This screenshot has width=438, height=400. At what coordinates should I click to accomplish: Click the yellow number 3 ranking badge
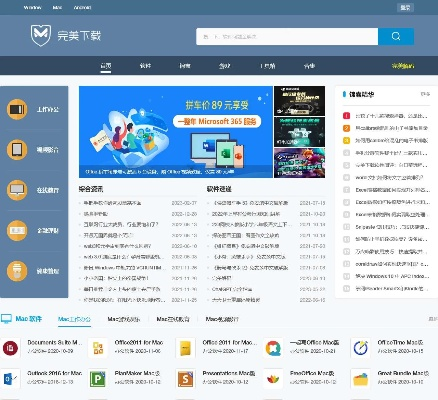click(x=346, y=140)
